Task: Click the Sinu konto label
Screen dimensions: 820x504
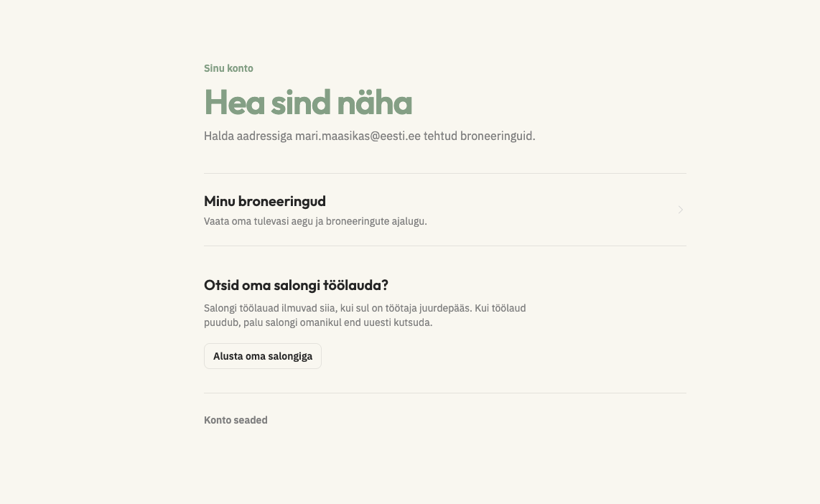Action: pyautogui.click(x=228, y=68)
